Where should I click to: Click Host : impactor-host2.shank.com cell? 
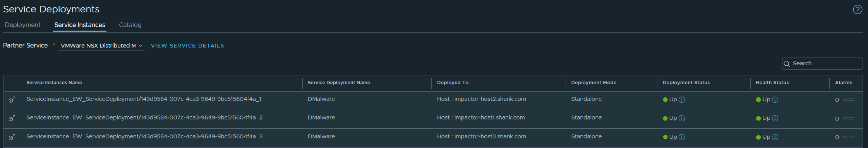482,99
